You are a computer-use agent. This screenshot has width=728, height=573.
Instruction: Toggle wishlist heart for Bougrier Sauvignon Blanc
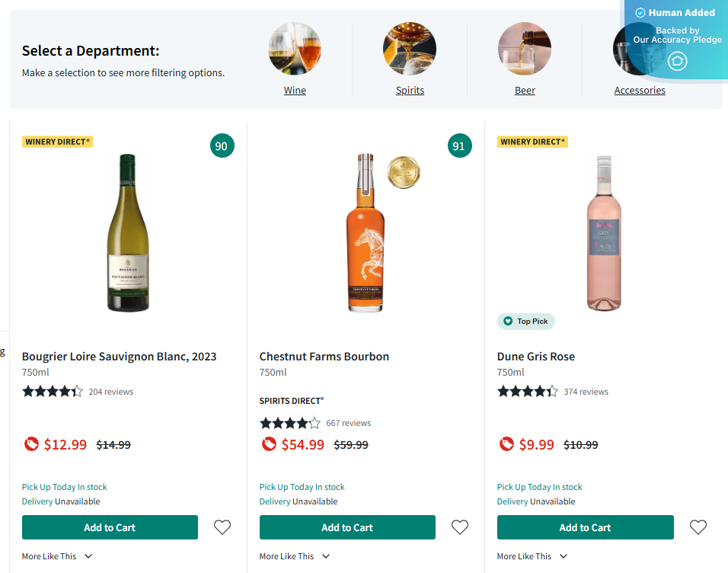(x=222, y=527)
